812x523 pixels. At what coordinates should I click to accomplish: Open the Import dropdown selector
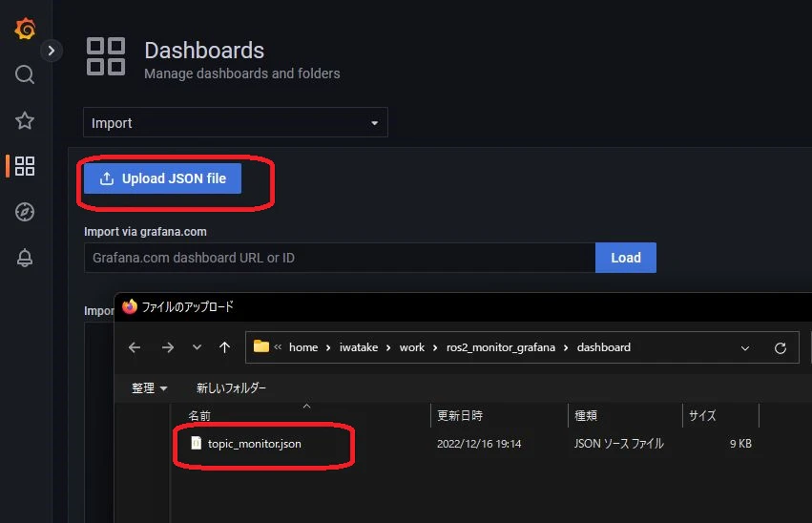click(x=235, y=123)
